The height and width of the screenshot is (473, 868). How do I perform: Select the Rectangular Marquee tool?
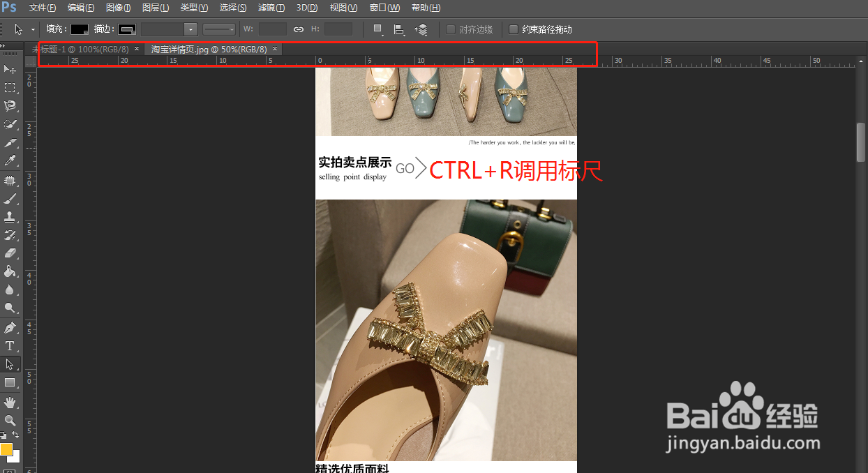tap(10, 88)
